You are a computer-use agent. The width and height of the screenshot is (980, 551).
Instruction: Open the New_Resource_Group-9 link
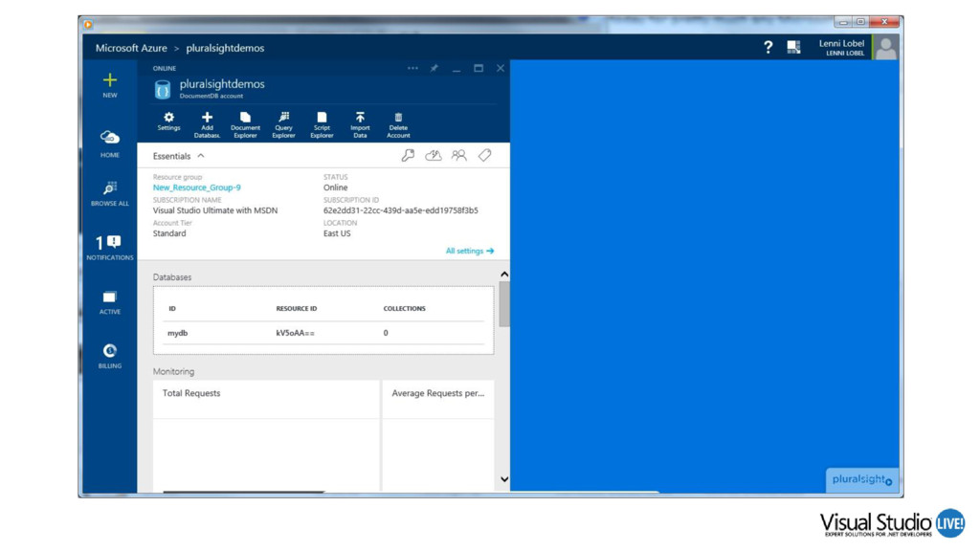(x=197, y=187)
